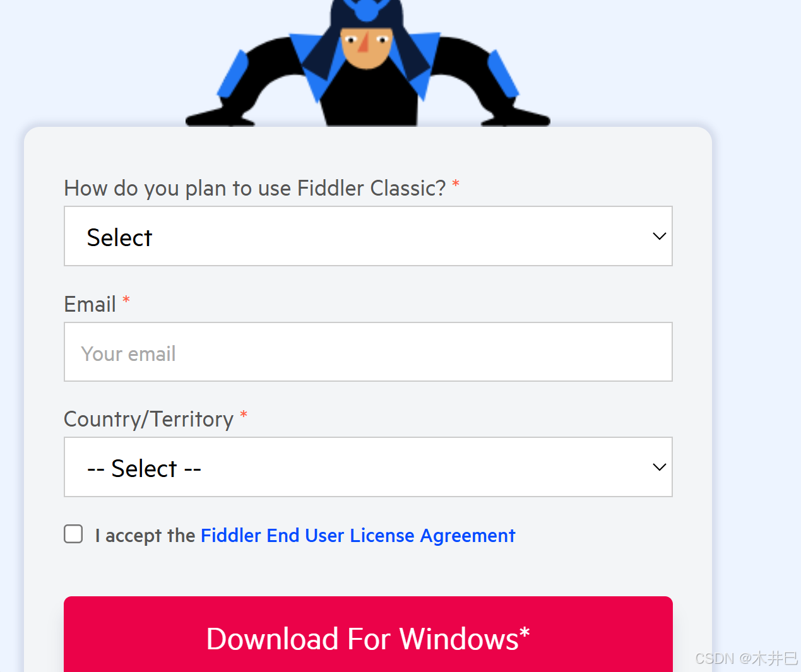Click the Fiddler ninja mascot illustration
The width and height of the screenshot is (801, 672).
368,63
